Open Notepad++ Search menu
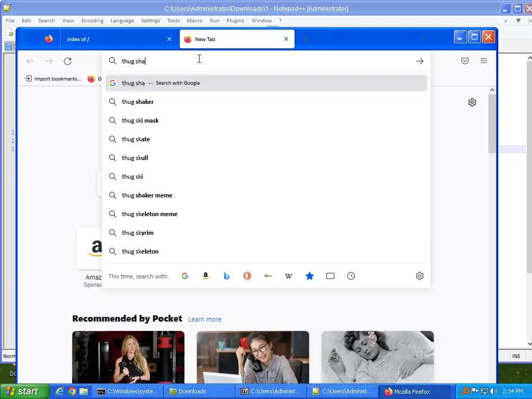Screen dimensions: 532x399 coord(46,20)
